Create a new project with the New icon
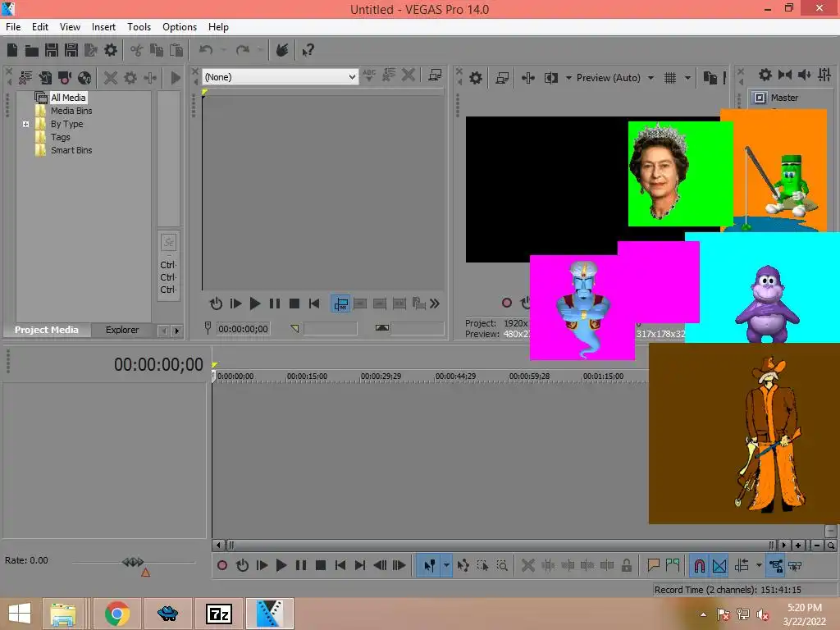Screen dimensions: 840x630 tap(12, 50)
